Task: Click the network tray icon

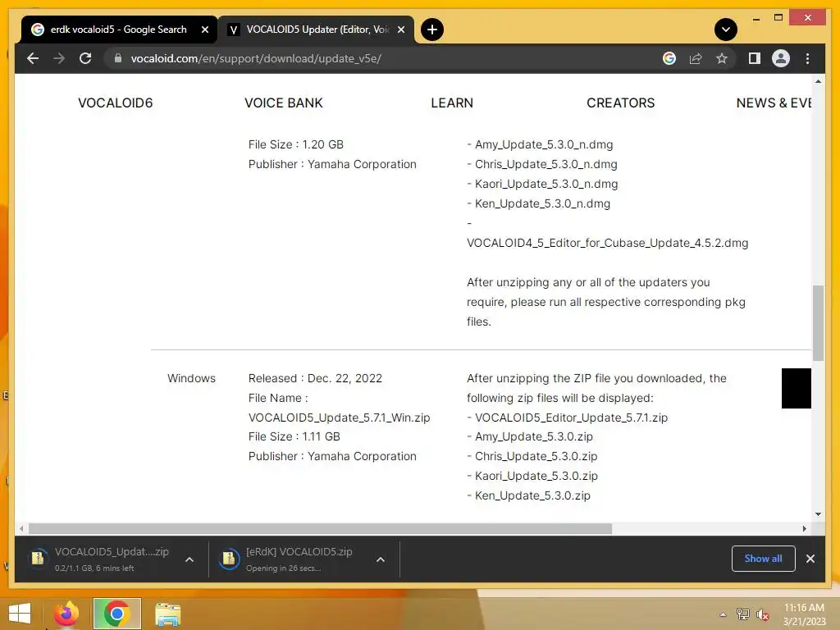Action: pos(742,614)
